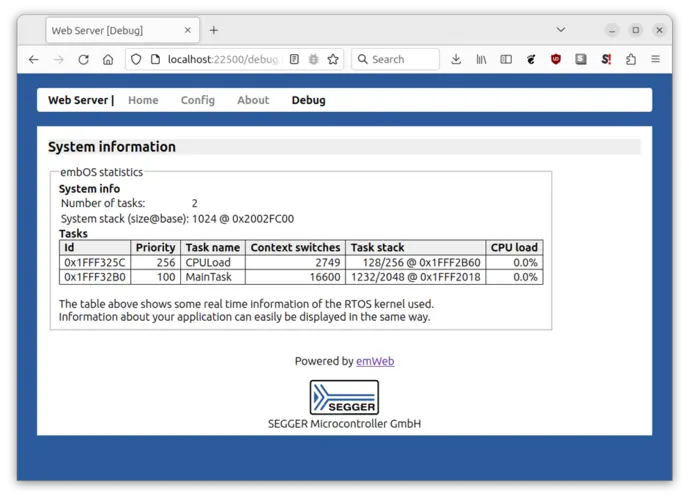Open the extensions puzzle icon
The width and height of the screenshot is (690, 500).
631,60
